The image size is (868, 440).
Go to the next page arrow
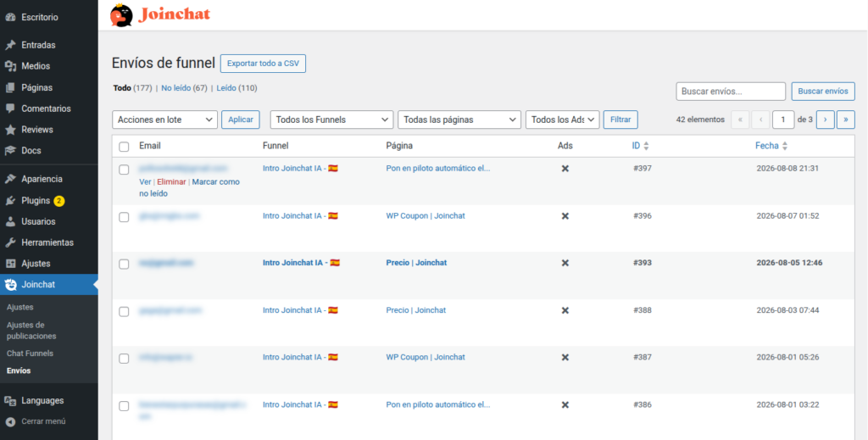[826, 120]
